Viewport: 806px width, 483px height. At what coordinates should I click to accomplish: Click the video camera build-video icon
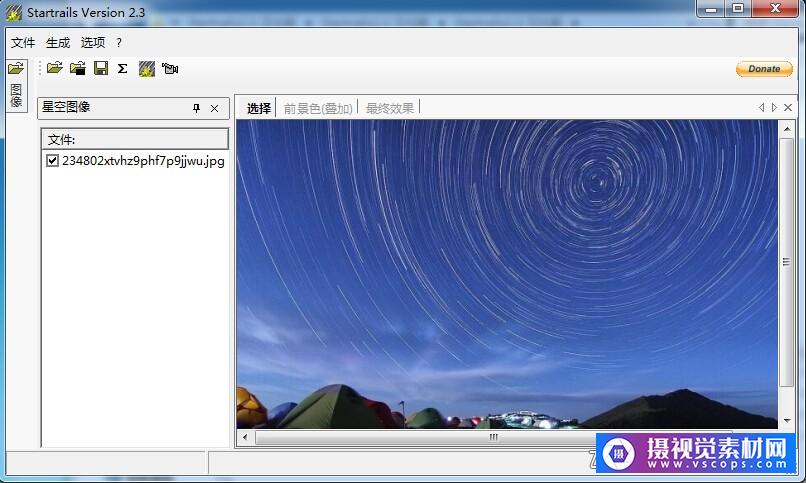[x=170, y=68]
